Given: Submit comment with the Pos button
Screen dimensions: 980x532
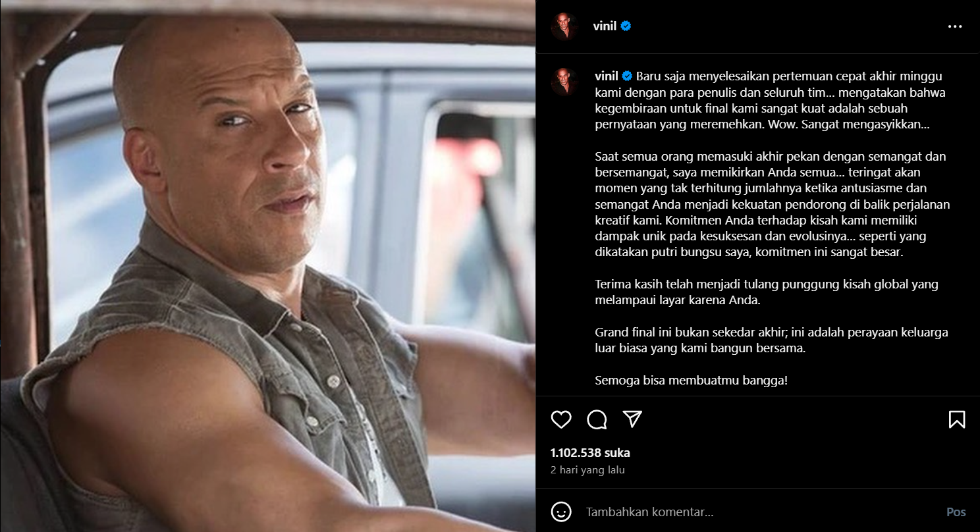Looking at the screenshot, I should (956, 512).
